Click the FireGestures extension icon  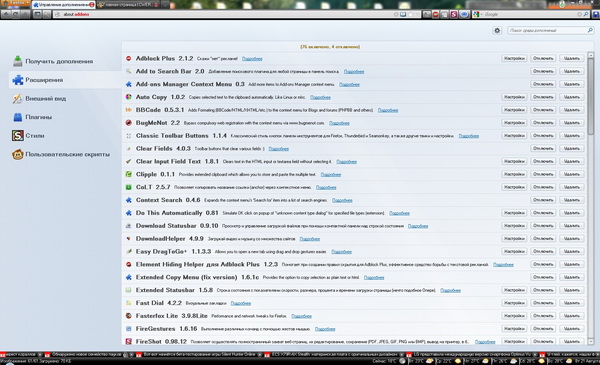point(129,329)
